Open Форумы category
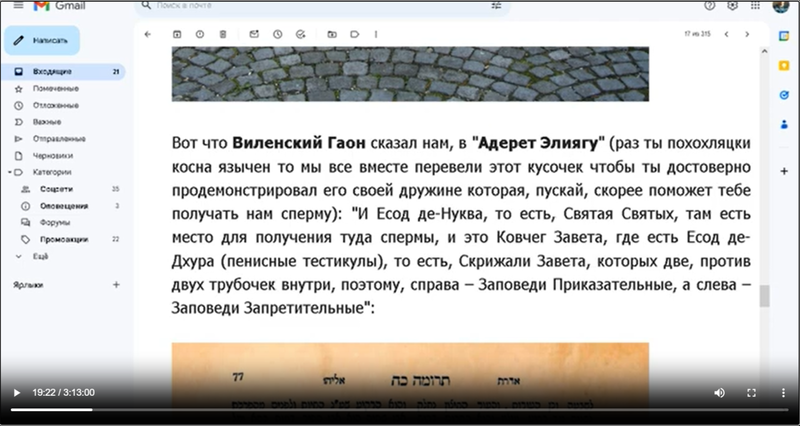800x426 pixels. pos(55,222)
